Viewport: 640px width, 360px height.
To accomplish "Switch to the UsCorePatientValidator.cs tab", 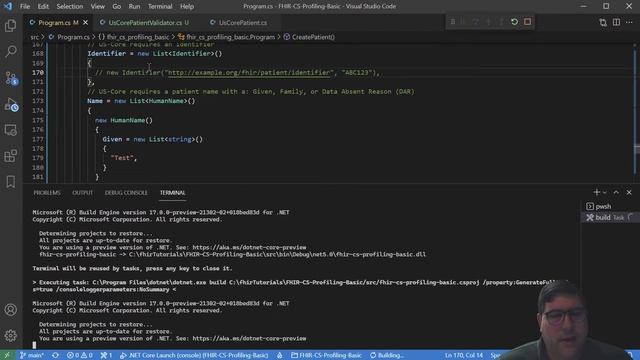I will click(x=145, y=23).
